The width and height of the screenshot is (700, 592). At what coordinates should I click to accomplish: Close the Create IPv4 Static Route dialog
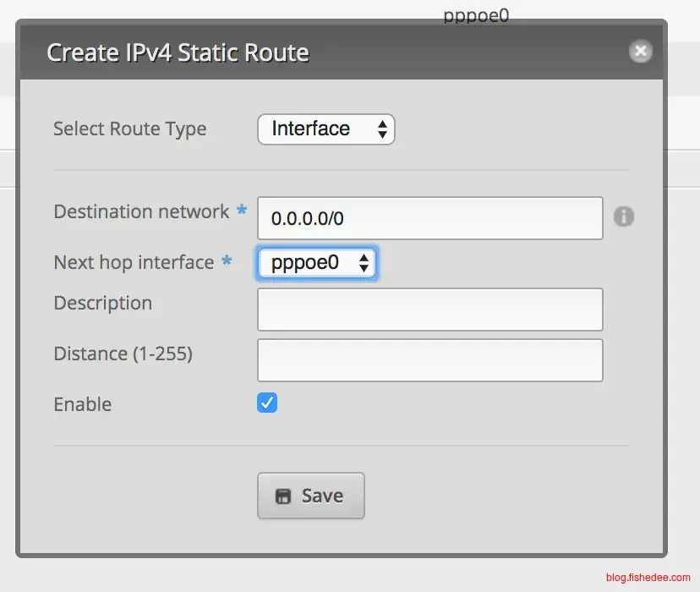click(x=640, y=52)
